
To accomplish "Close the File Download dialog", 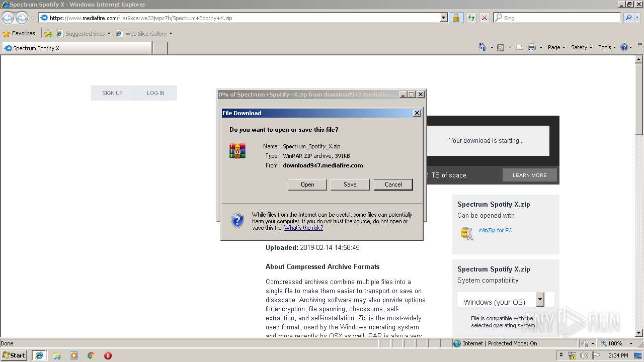I will [417, 113].
